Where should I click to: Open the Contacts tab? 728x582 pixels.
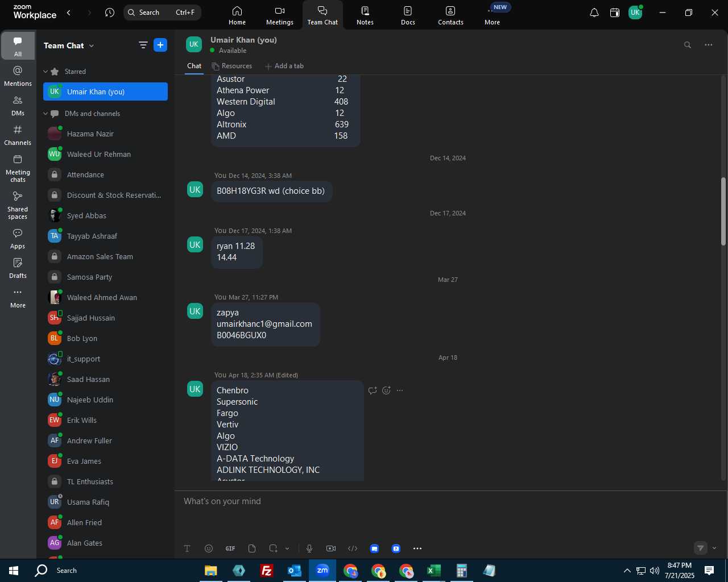450,15
